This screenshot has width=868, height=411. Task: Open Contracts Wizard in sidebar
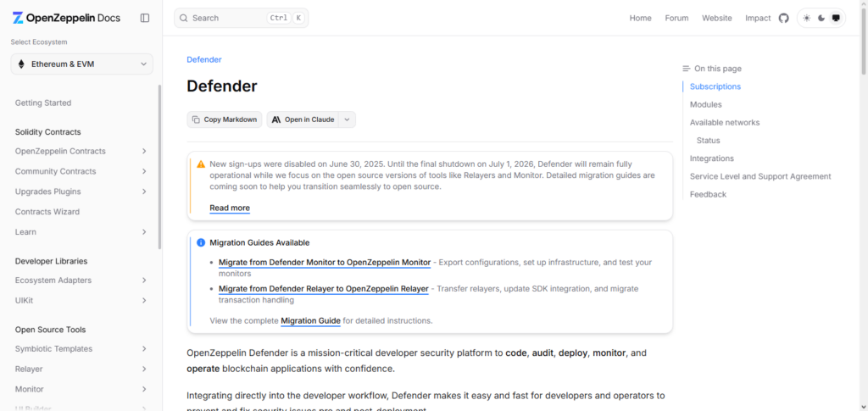coord(47,212)
